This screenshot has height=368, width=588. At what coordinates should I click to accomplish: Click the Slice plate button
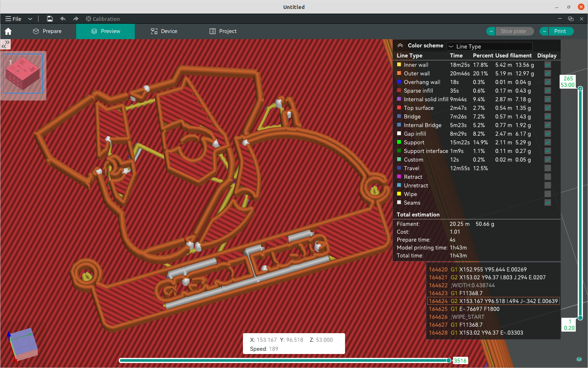(x=515, y=31)
